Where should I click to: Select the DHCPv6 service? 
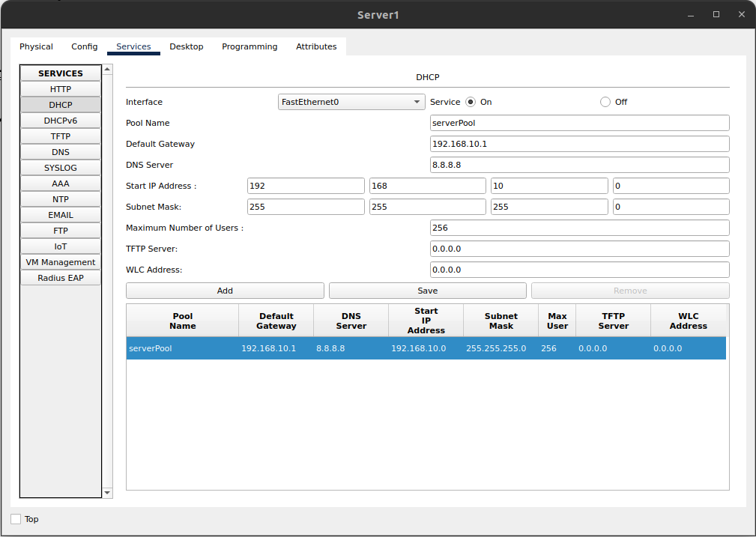click(60, 120)
